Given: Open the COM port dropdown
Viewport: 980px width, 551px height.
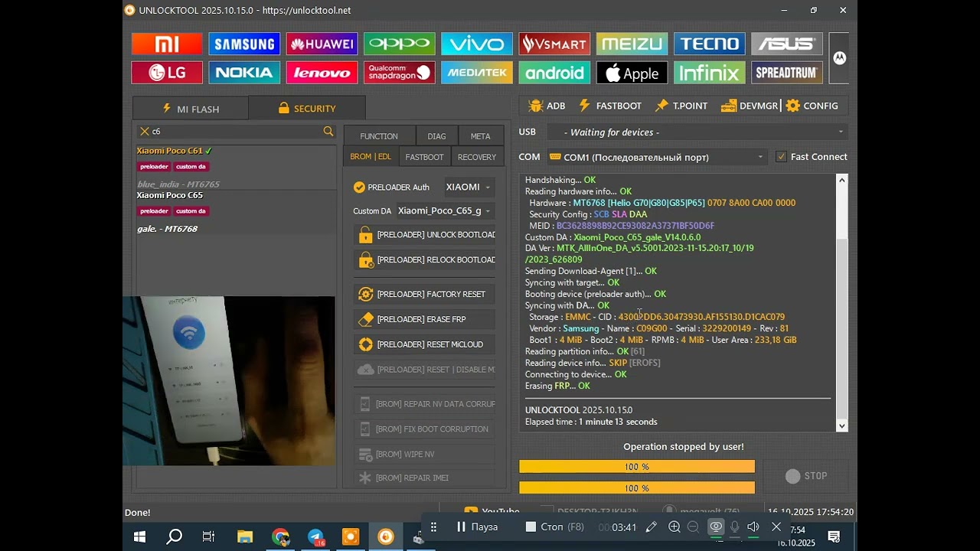Looking at the screenshot, I should (657, 157).
